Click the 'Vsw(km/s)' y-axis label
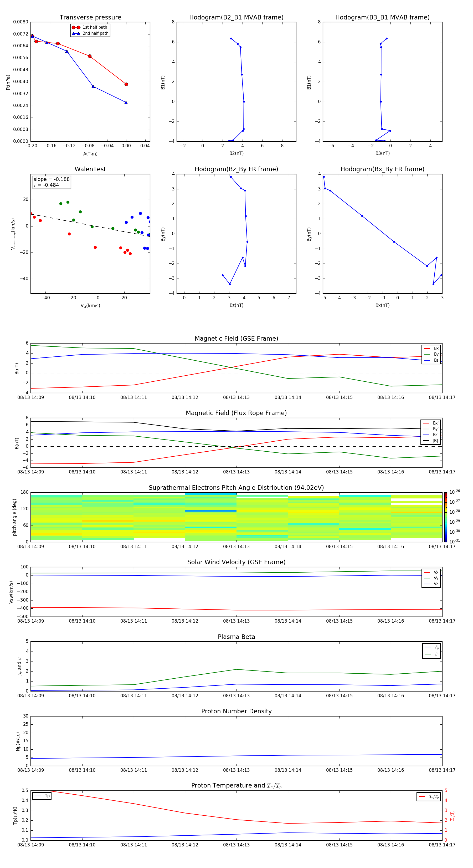This screenshot has width=473, height=868. [11, 592]
